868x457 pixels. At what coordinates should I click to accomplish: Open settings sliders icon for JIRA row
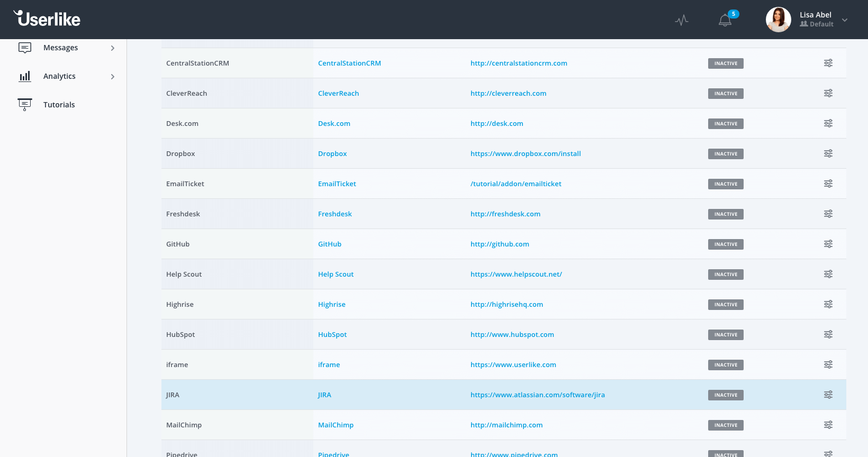pyautogui.click(x=828, y=395)
